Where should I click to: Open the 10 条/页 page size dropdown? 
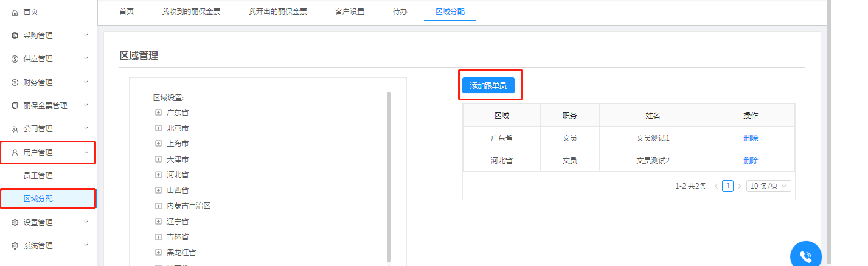[769, 186]
